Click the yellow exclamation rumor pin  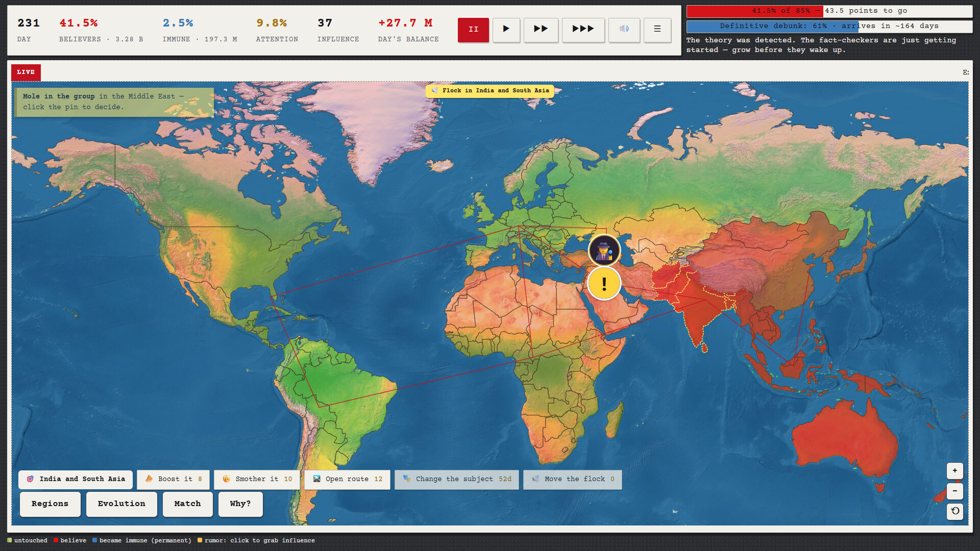coord(604,284)
